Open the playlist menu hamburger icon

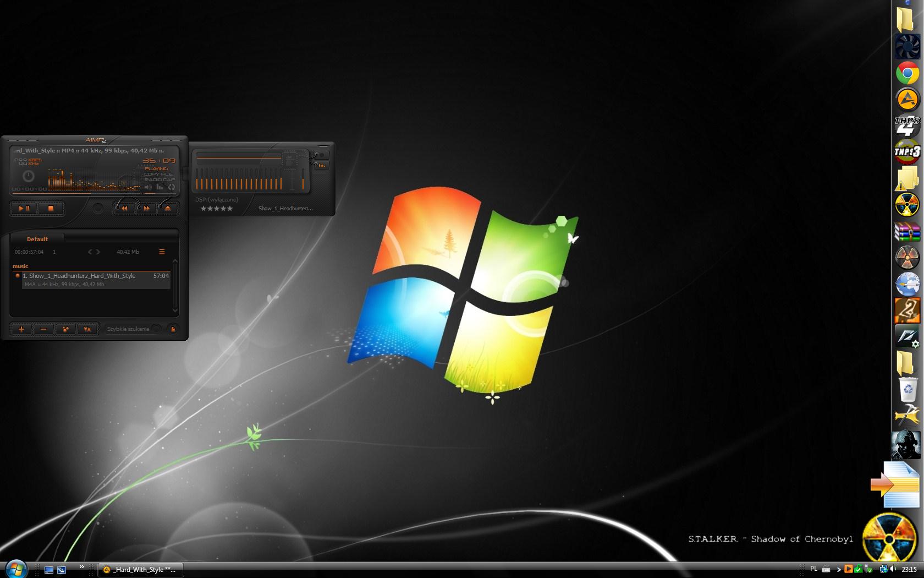[162, 252]
